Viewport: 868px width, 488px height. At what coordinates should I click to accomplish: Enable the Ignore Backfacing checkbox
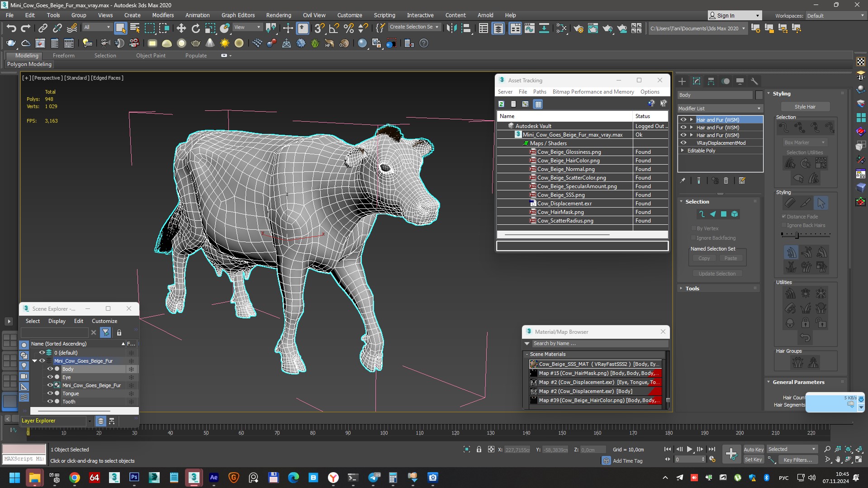click(693, 238)
